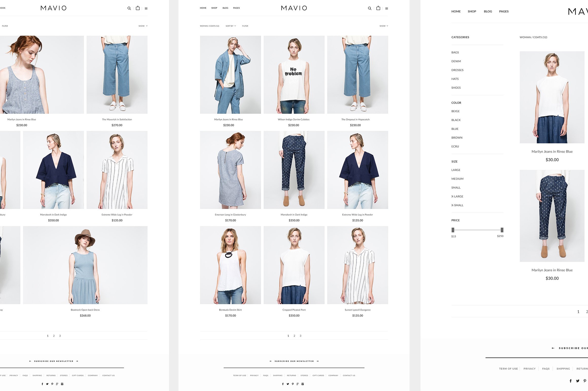Open the Instagram icon in the footer
588x391 pixels.
303,384
